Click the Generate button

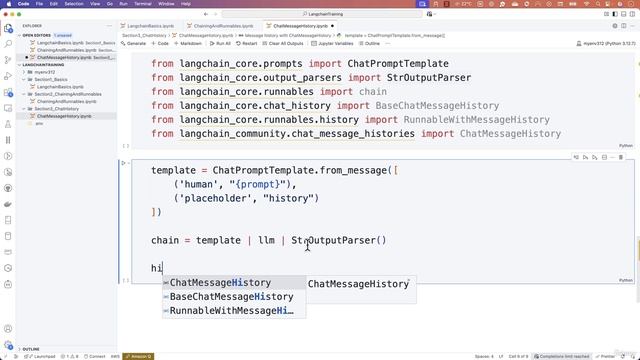coord(133,43)
